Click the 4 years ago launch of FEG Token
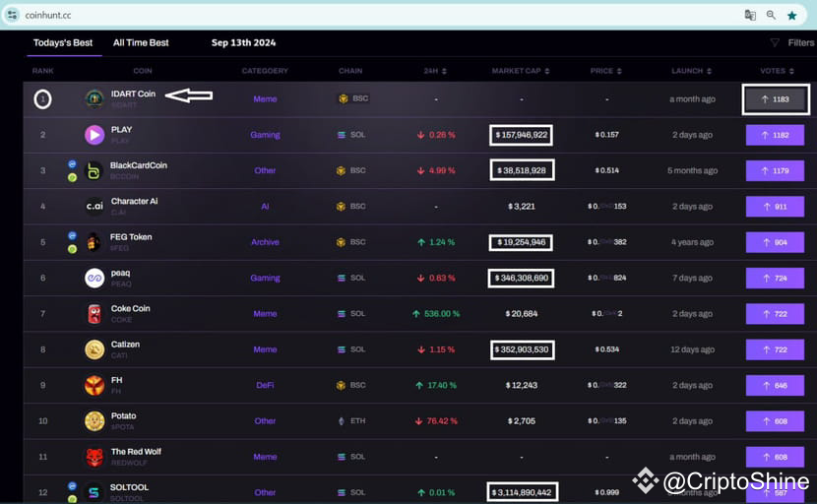817x504 pixels. coord(692,242)
